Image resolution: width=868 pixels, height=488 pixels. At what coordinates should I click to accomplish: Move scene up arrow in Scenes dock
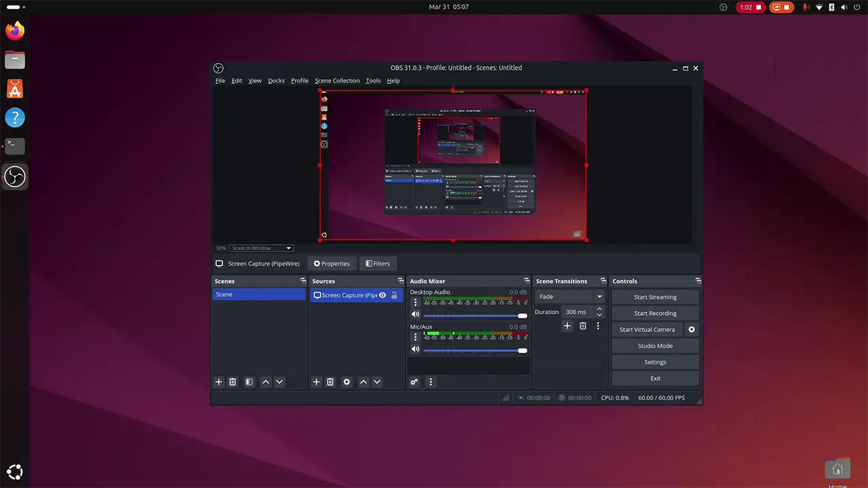(x=266, y=382)
